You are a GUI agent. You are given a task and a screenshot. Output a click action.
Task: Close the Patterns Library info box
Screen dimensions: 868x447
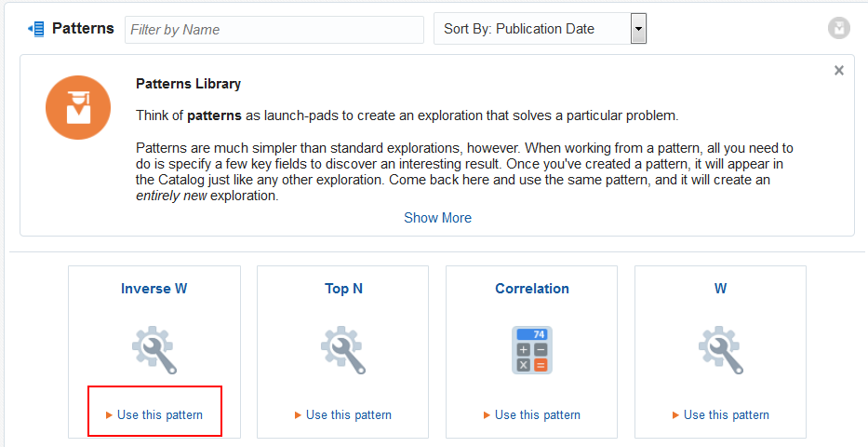(x=839, y=71)
